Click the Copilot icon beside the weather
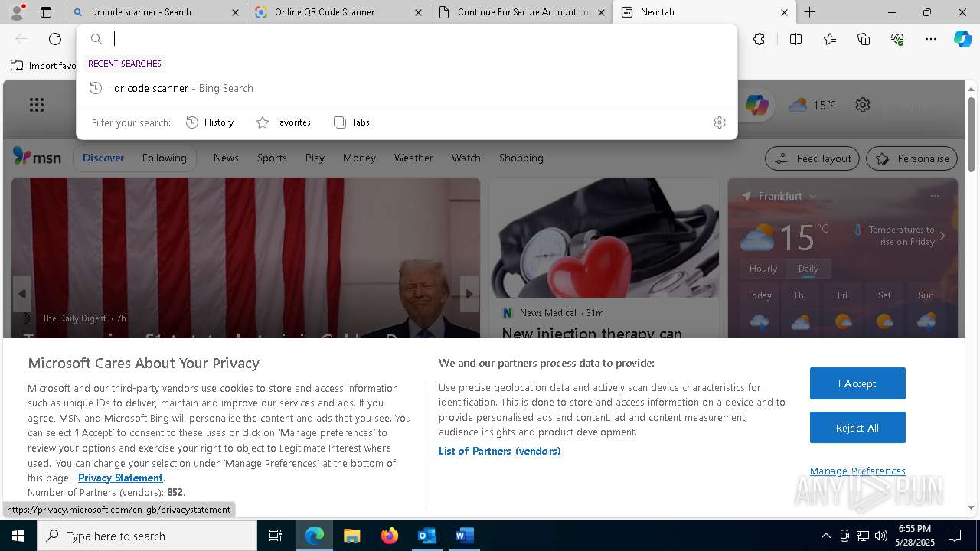This screenshot has width=980, height=551. point(756,105)
